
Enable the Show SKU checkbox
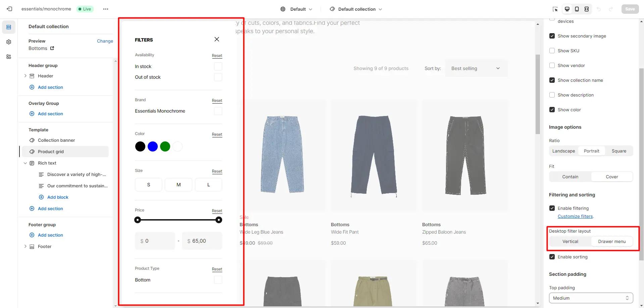552,51
